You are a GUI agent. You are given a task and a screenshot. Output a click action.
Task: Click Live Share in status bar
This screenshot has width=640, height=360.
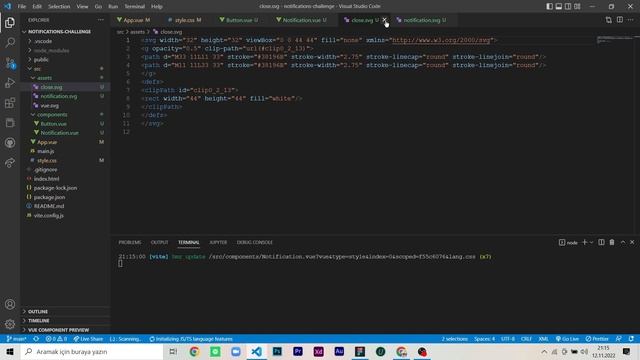(88, 339)
